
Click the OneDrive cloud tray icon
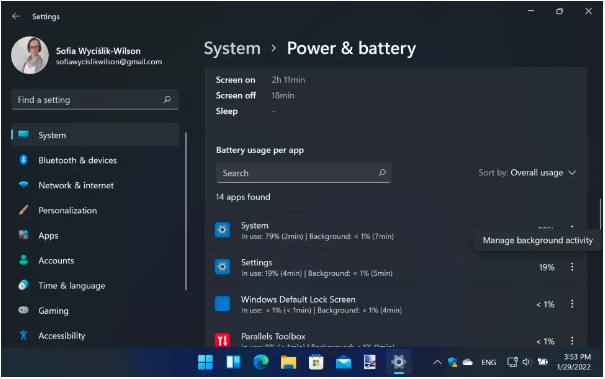[x=468, y=362]
